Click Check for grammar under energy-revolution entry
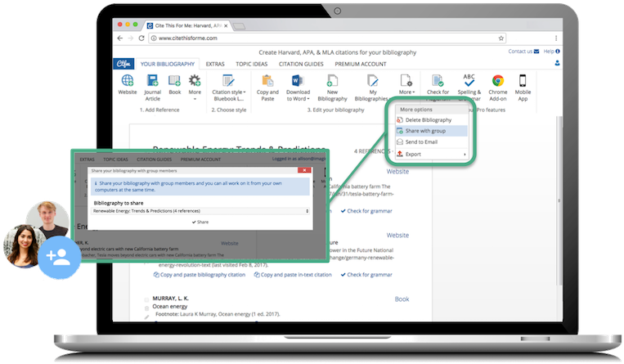 pos(366,275)
